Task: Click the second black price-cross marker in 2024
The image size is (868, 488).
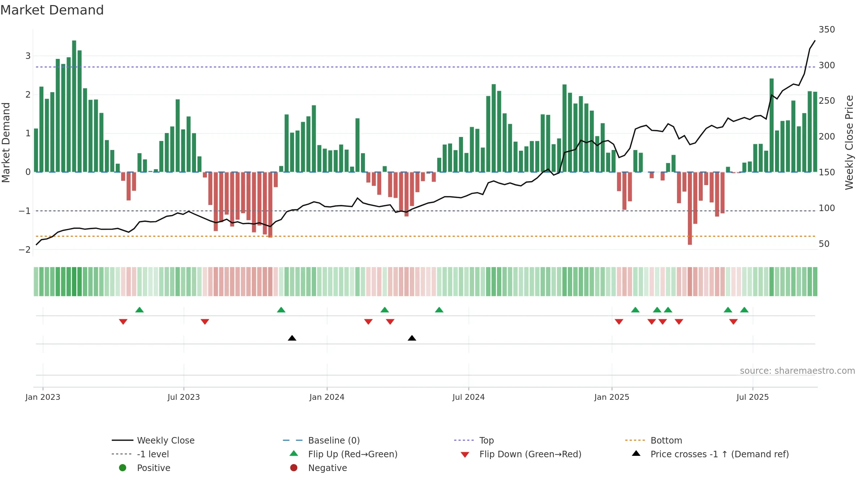Action: coord(412,338)
